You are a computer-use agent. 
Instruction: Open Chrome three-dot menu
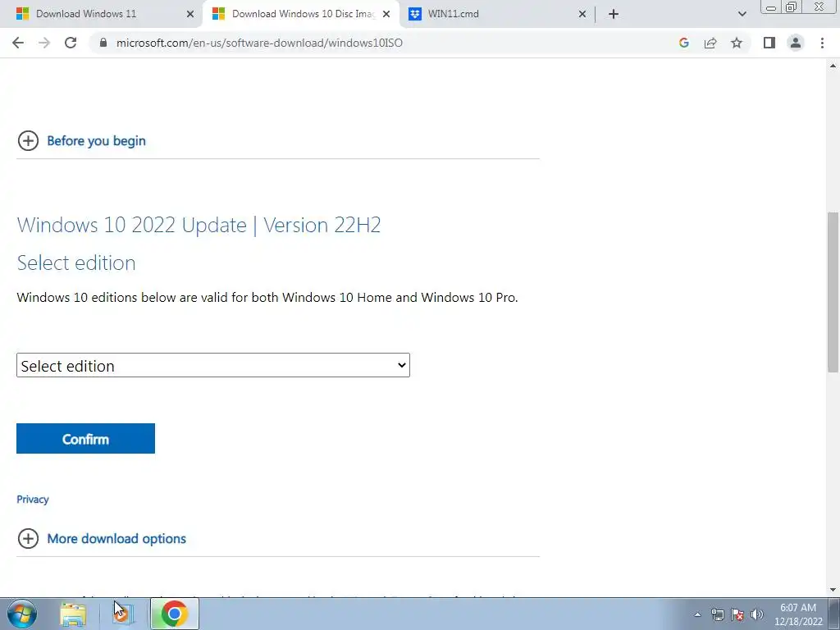point(822,43)
